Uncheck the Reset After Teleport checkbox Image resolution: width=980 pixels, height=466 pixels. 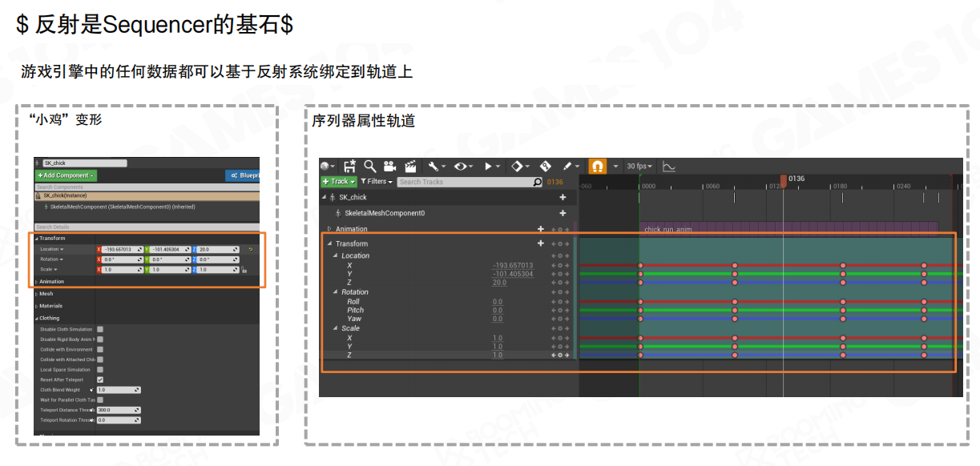point(100,380)
